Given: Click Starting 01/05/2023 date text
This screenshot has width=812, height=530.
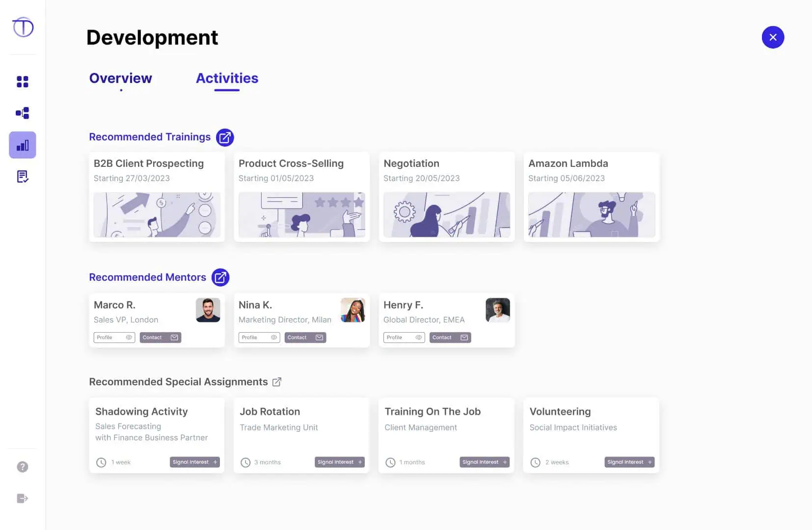Looking at the screenshot, I should pyautogui.click(x=276, y=178).
